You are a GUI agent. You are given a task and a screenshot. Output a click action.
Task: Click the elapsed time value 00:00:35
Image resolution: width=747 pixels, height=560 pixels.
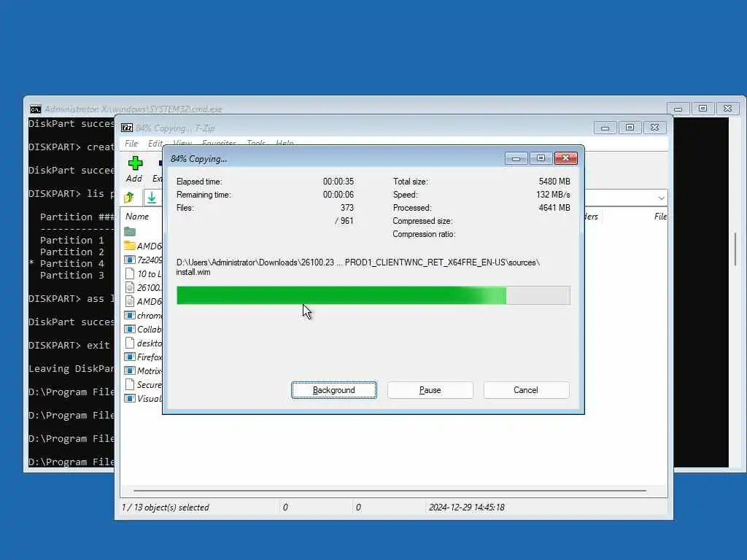338,182
